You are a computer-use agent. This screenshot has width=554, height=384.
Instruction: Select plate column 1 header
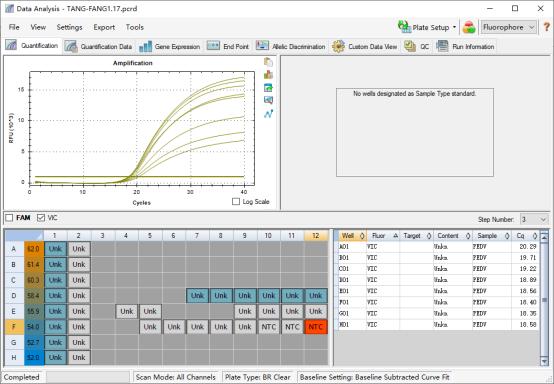(55, 236)
